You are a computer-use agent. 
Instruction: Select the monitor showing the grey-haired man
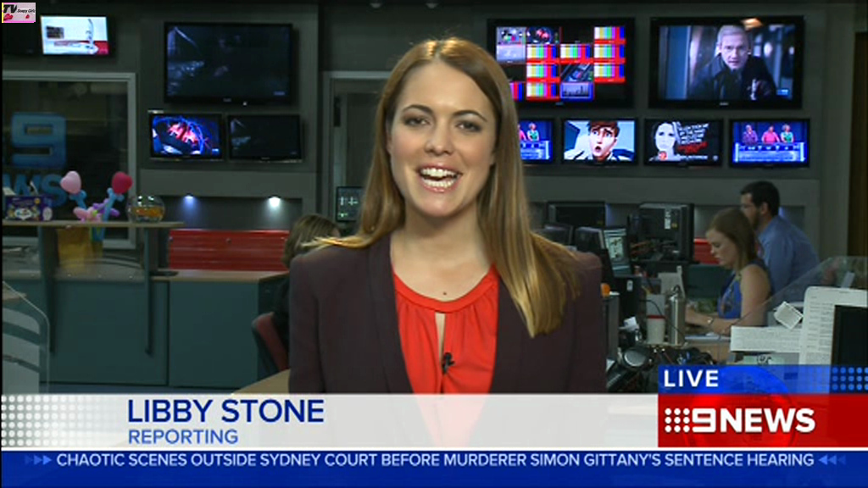[726, 62]
